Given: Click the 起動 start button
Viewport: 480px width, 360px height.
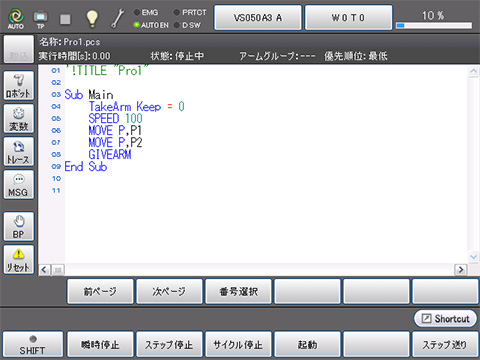Looking at the screenshot, I should [307, 345].
